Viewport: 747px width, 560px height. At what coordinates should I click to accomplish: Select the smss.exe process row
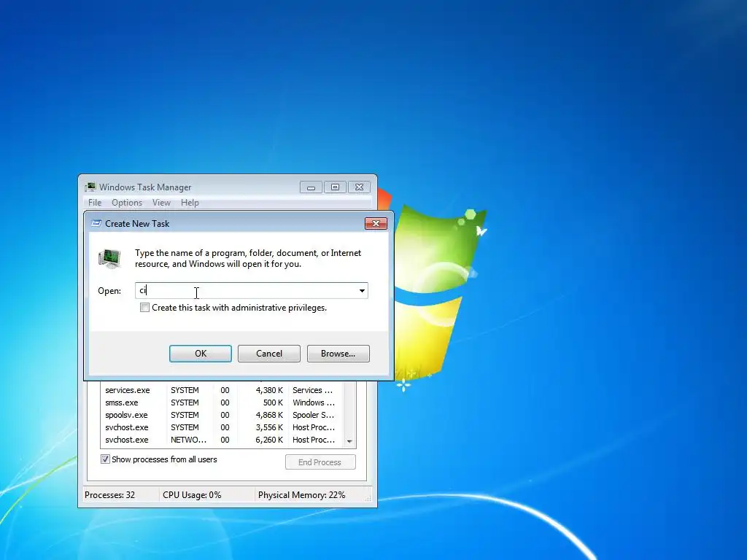click(222, 402)
